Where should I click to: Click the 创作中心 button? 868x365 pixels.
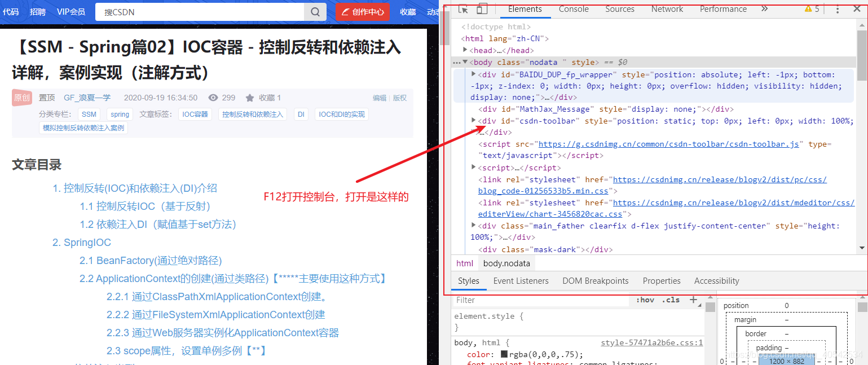pyautogui.click(x=363, y=12)
